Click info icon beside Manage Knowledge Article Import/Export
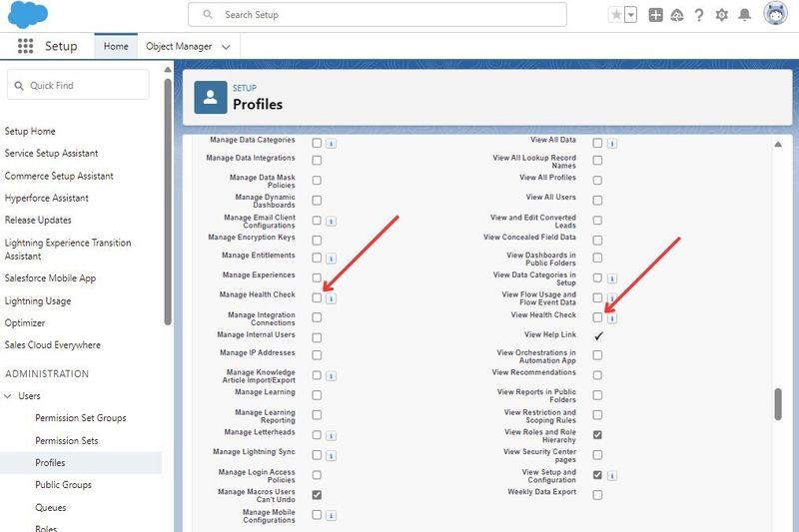 [x=332, y=375]
